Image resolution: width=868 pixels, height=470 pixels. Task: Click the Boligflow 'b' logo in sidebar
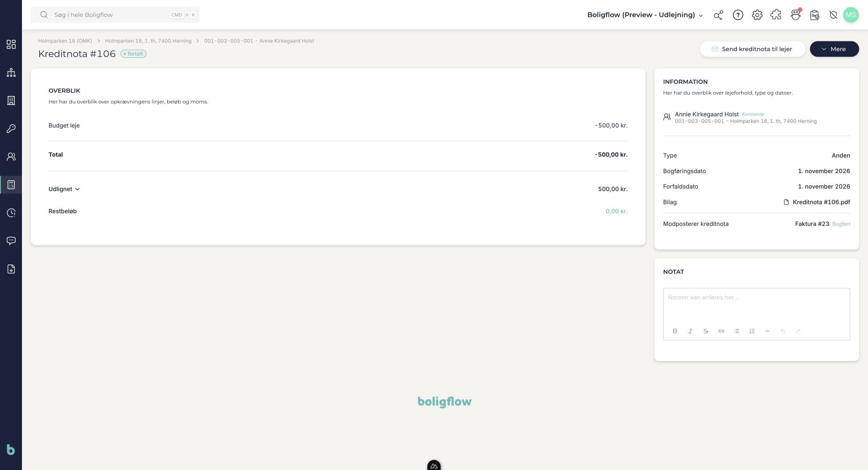tap(11, 450)
